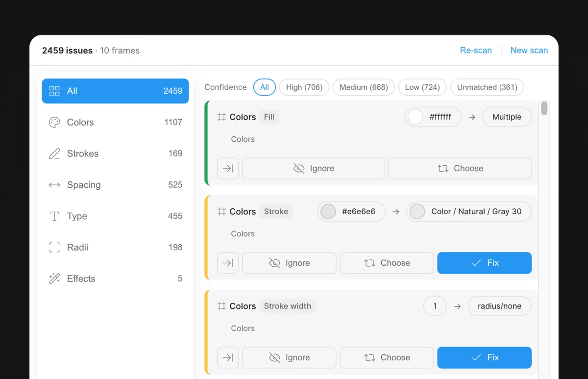Choose a token for the Stroke issue

pos(387,263)
